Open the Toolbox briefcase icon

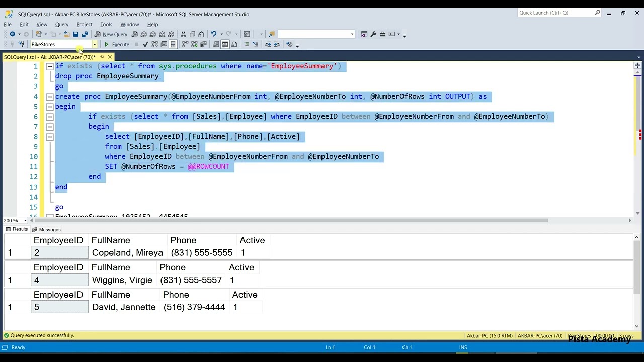coord(382,34)
